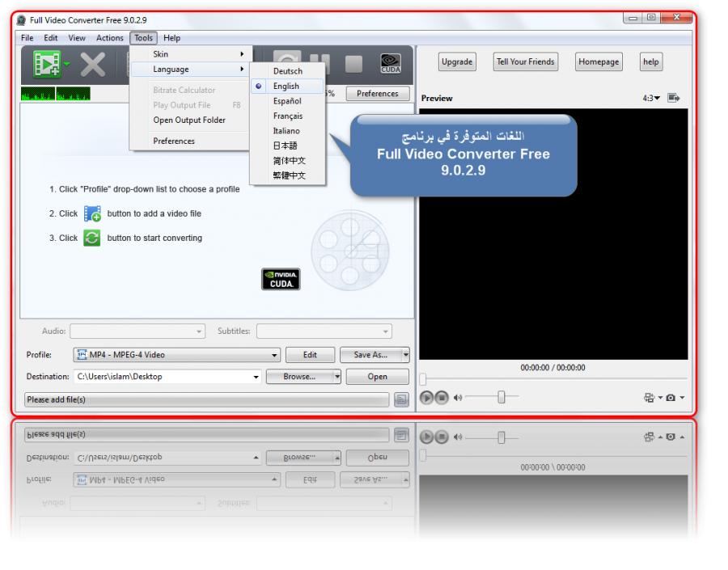728x570 pixels.
Task: Click the Pause conversion toolbar icon
Action: coord(320,64)
